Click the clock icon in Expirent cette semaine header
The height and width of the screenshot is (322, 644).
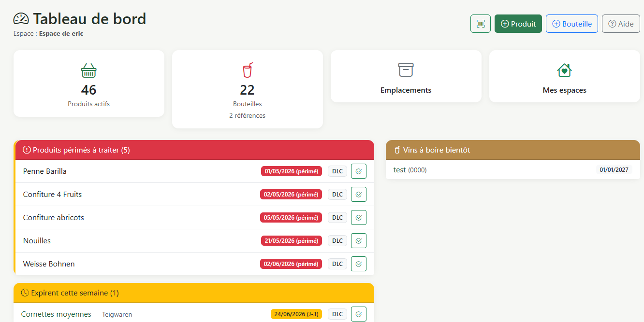(25, 293)
